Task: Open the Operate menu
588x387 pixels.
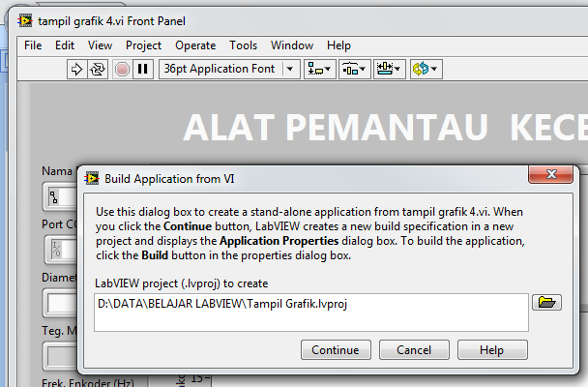Action: (195, 45)
